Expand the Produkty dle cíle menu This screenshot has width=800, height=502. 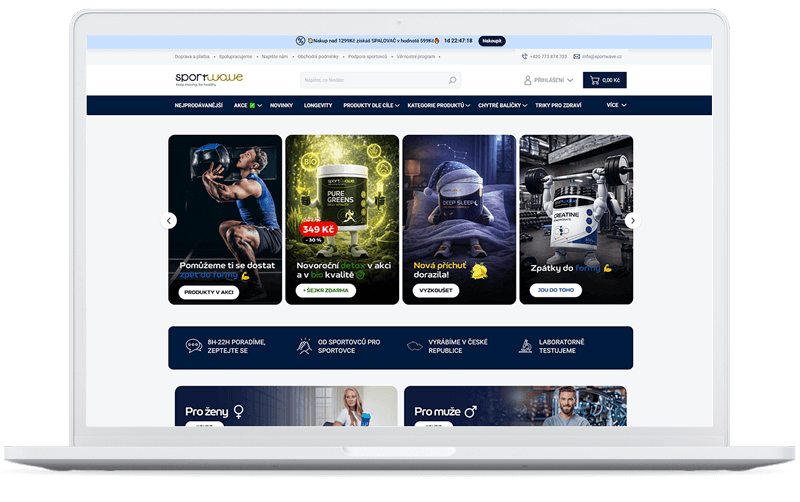point(371,105)
